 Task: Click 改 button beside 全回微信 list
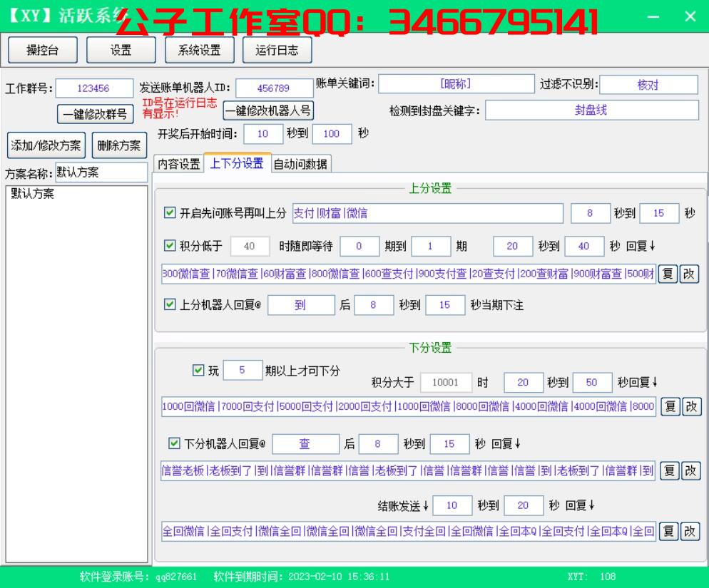click(x=690, y=531)
